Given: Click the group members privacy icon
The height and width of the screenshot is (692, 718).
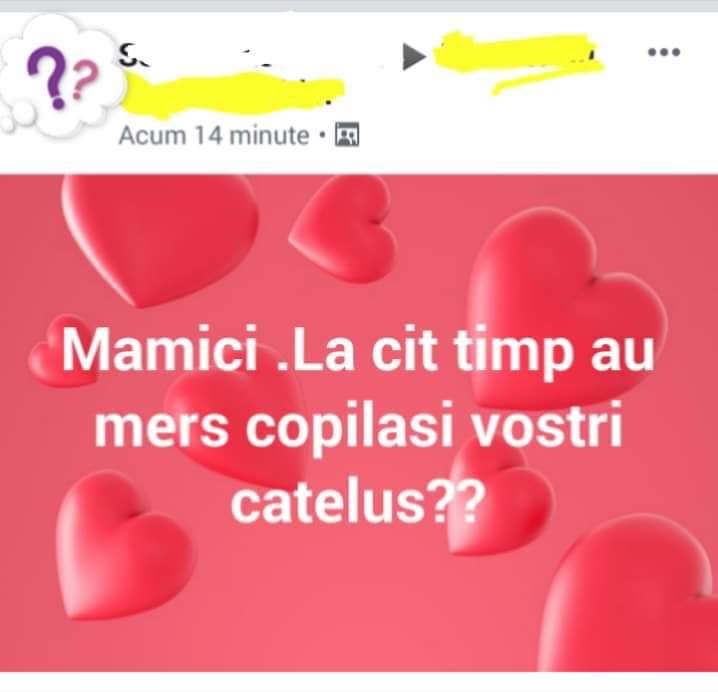Looking at the screenshot, I should click(x=347, y=134).
